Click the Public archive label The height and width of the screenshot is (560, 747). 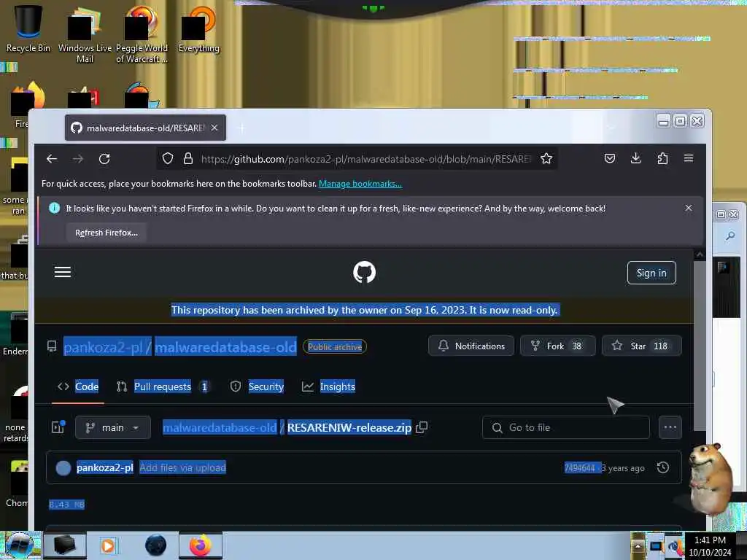pos(334,346)
